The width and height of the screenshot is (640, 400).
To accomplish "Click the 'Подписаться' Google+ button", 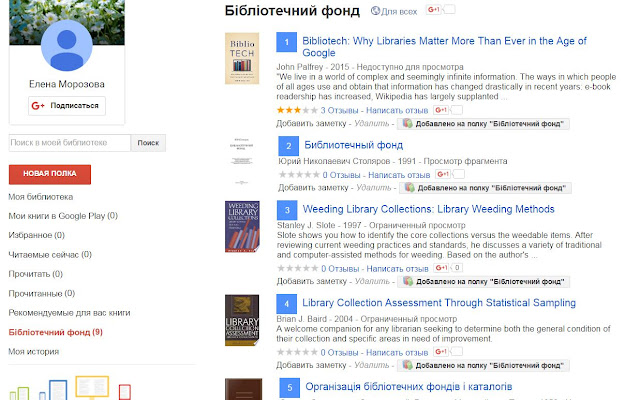I will coord(67,106).
